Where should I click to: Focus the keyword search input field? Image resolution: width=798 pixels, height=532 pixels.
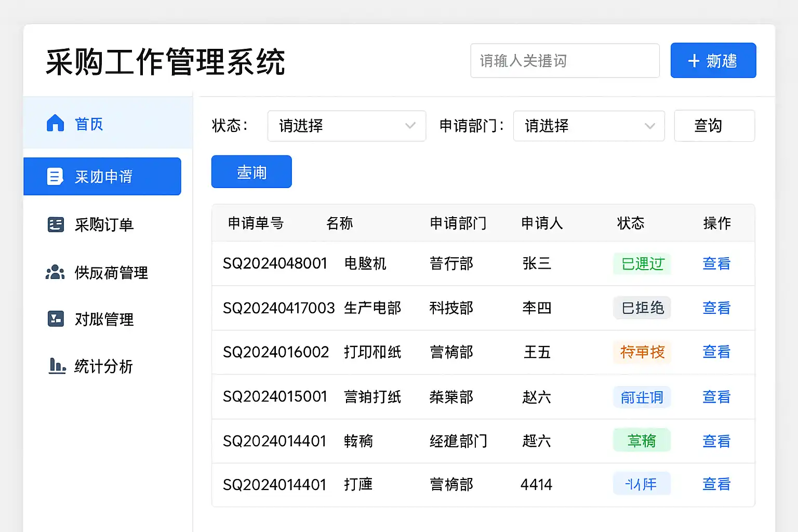pyautogui.click(x=564, y=61)
